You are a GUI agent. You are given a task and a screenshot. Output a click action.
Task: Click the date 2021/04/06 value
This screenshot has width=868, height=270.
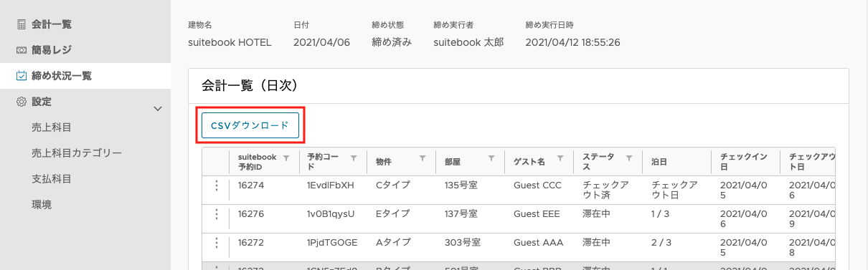click(321, 42)
